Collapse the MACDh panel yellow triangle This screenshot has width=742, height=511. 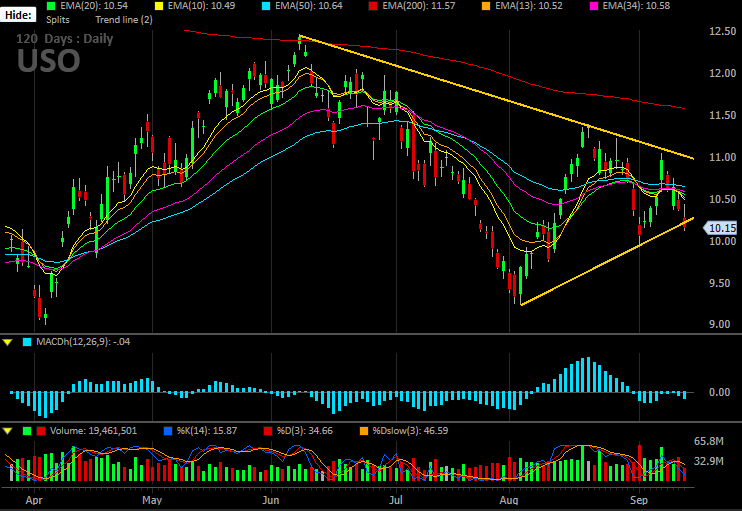click(x=8, y=342)
